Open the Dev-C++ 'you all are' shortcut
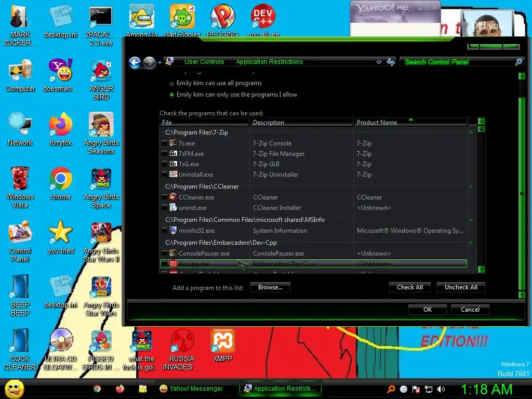Image resolution: width=532 pixels, height=399 pixels. (x=263, y=20)
